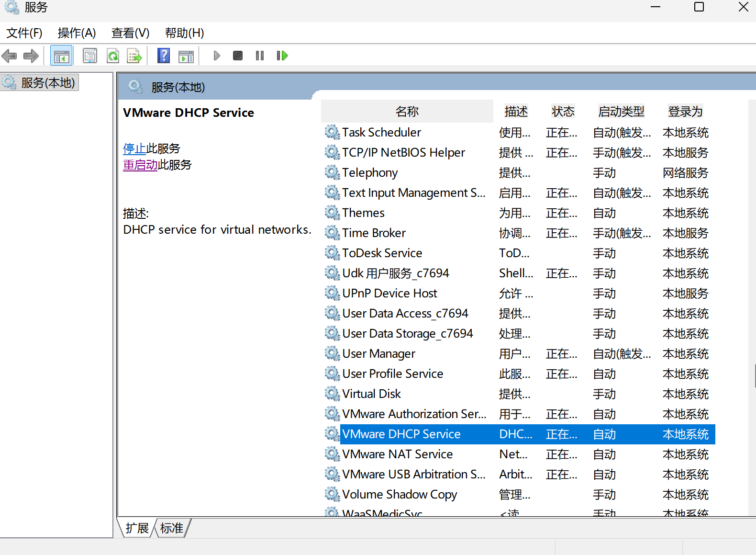
Task: Click the gear icon beside Task Scheduler
Action: coord(332,132)
